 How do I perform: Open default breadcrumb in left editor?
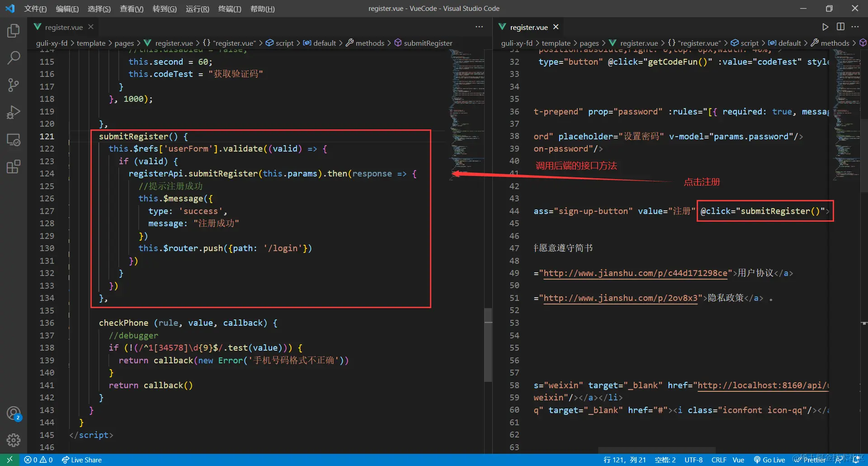pyautogui.click(x=320, y=43)
